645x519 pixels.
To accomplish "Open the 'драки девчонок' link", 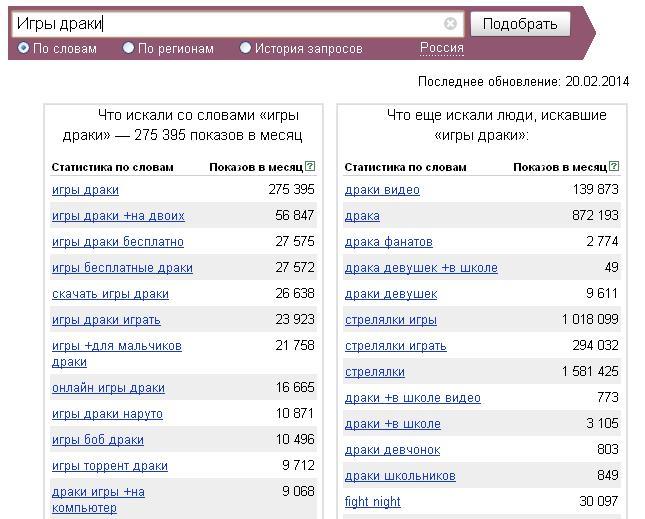I will pos(393,450).
